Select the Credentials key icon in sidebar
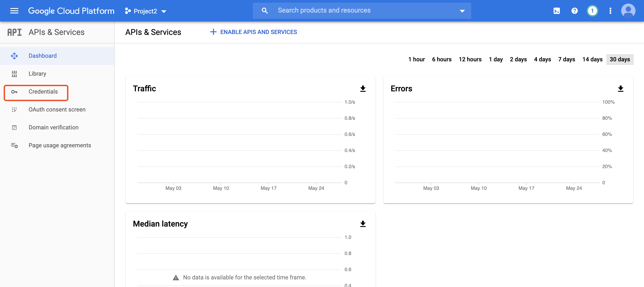The image size is (644, 287). coord(14,92)
